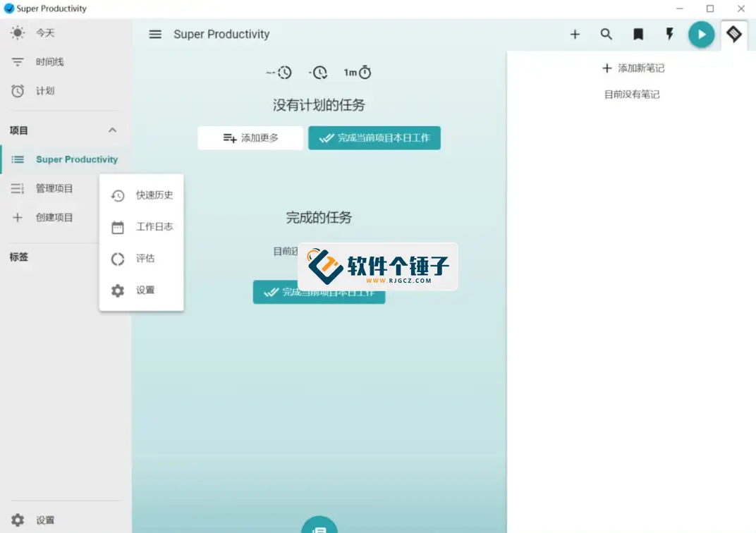Screen dimensions: 756x533
Task: Select 评估 in context menu
Action: [x=141, y=259]
